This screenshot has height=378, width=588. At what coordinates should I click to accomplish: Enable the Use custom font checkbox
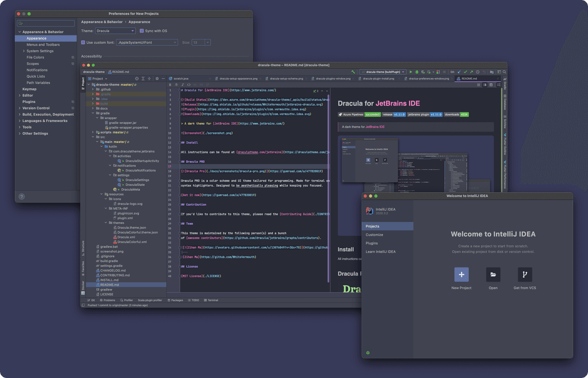point(82,42)
